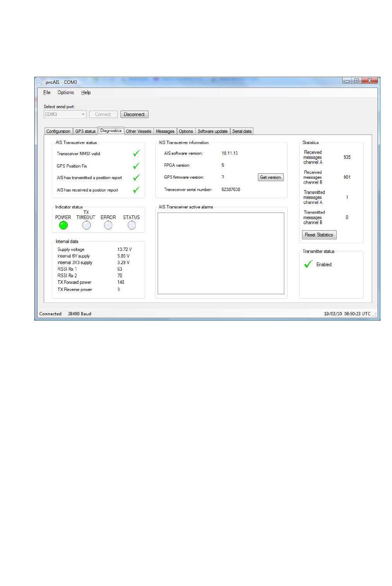The width and height of the screenshot is (392, 586).
Task: Click the TX Reverse power value 3
Action: click(x=118, y=289)
